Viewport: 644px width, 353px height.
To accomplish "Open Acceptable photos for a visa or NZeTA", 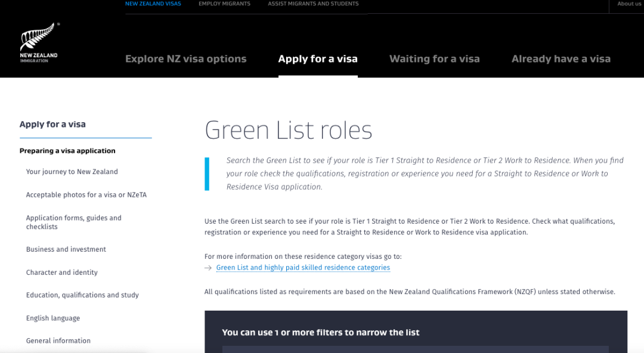I will 86,195.
